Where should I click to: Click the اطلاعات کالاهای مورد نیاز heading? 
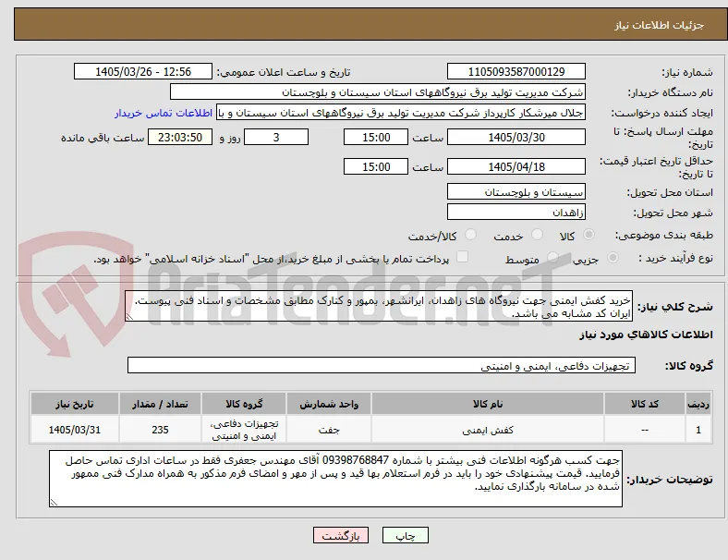tap(646, 335)
